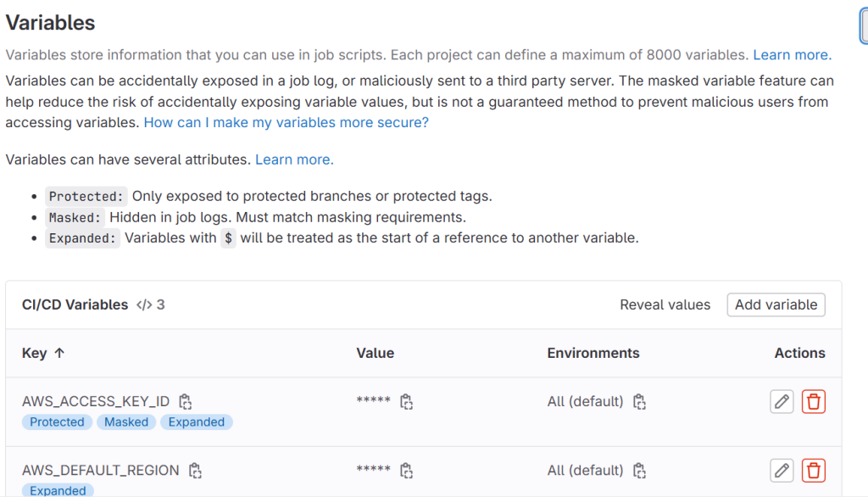
Task: Copy environment scope for AWS_DEFAULT_REGION
Action: 639,470
